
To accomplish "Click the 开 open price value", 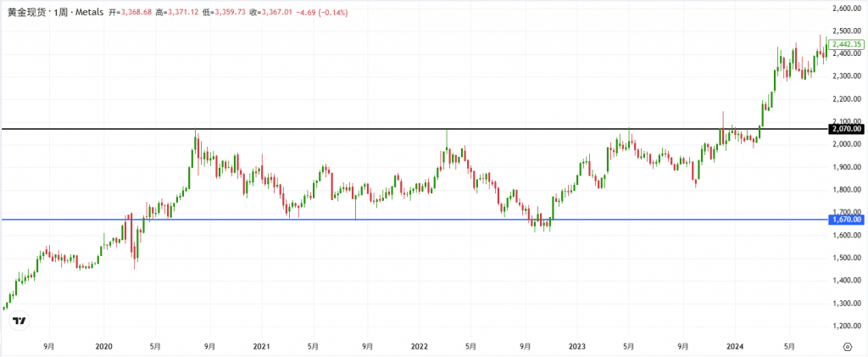I will click(x=135, y=12).
